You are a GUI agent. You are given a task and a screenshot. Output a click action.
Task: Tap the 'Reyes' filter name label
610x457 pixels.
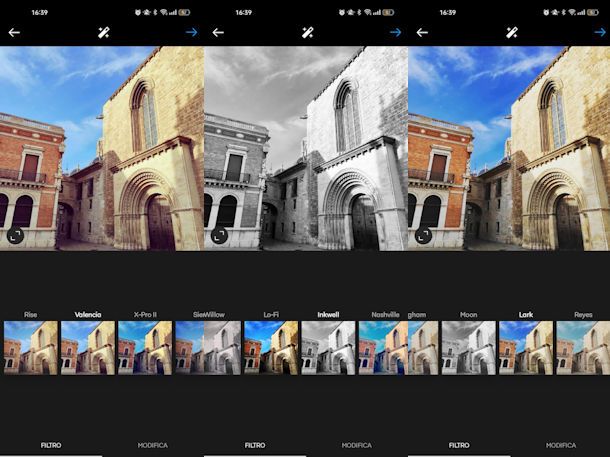pos(583,315)
